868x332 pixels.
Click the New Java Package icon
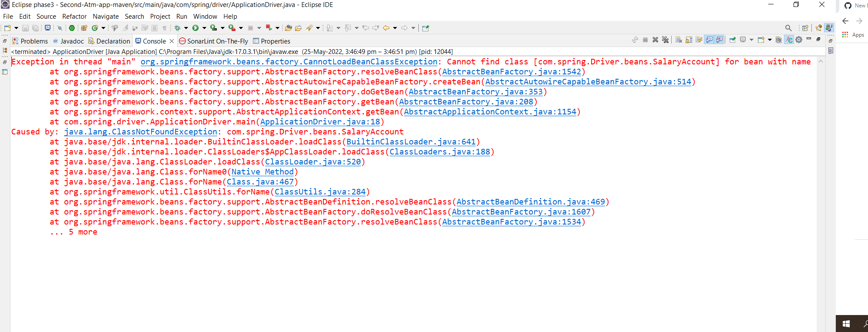(x=84, y=28)
